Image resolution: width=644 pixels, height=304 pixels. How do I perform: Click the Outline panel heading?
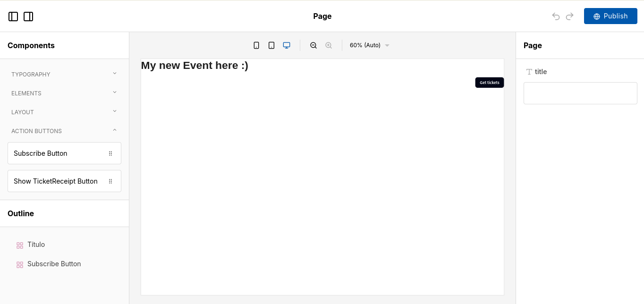pos(21,213)
